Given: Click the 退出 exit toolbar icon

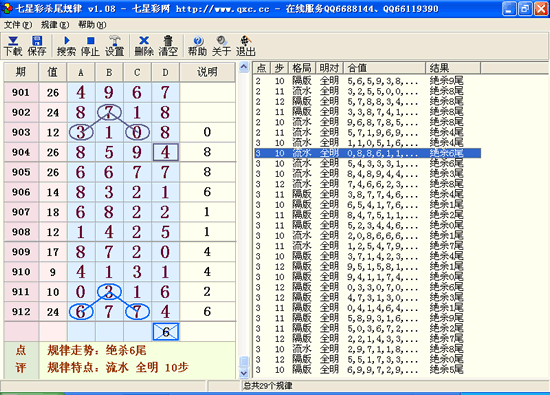Looking at the screenshot, I should click(x=246, y=46).
